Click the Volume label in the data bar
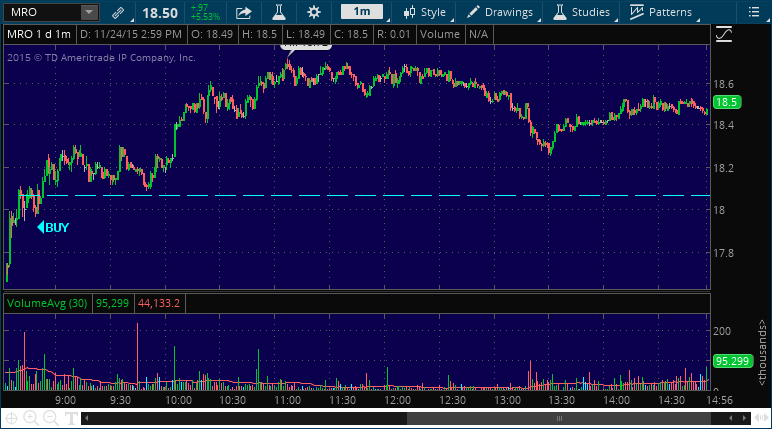Screen dimensions: 772x429 pyautogui.click(x=440, y=34)
